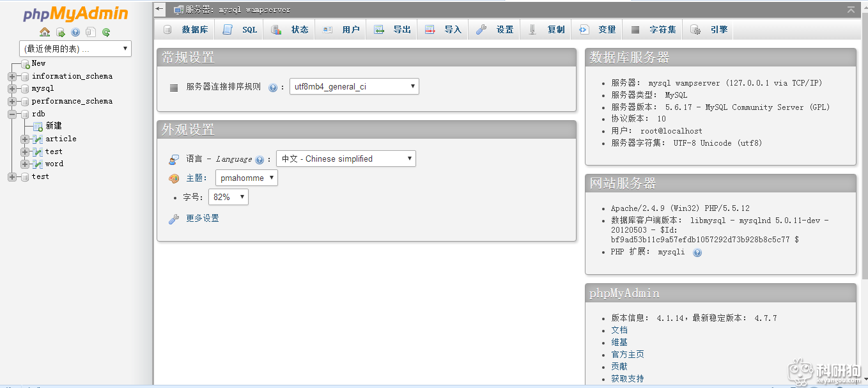Click the log out door icon
Screen dimensions: 868x388
tap(60, 32)
